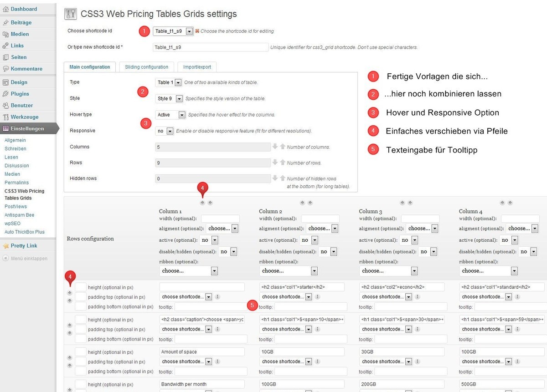This screenshot has width=547, height=392.
Task: Click the Columns number field showing 5
Action: 213,147
